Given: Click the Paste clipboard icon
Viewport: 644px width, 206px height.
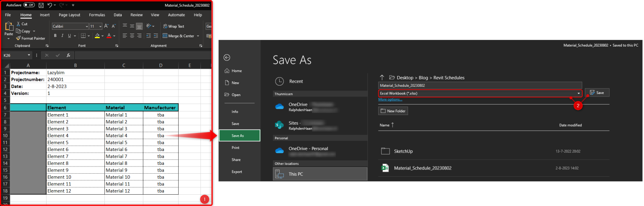Looking at the screenshot, I should click(8, 26).
